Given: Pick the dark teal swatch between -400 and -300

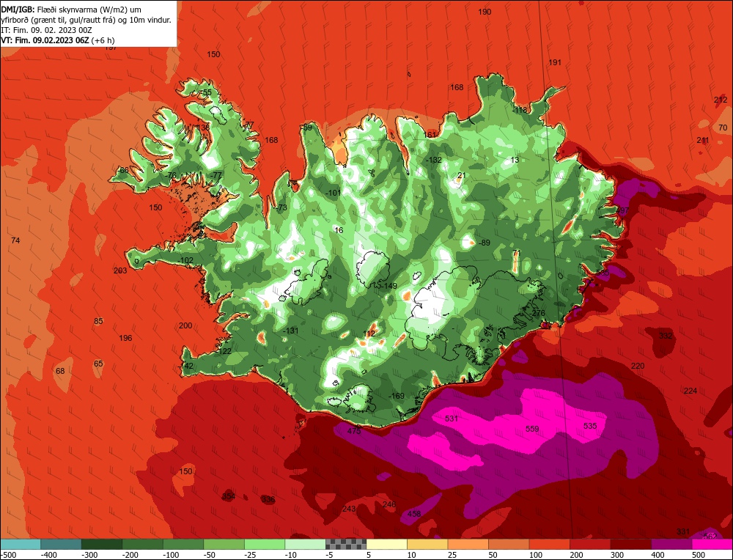Looking at the screenshot, I should 62,544.
